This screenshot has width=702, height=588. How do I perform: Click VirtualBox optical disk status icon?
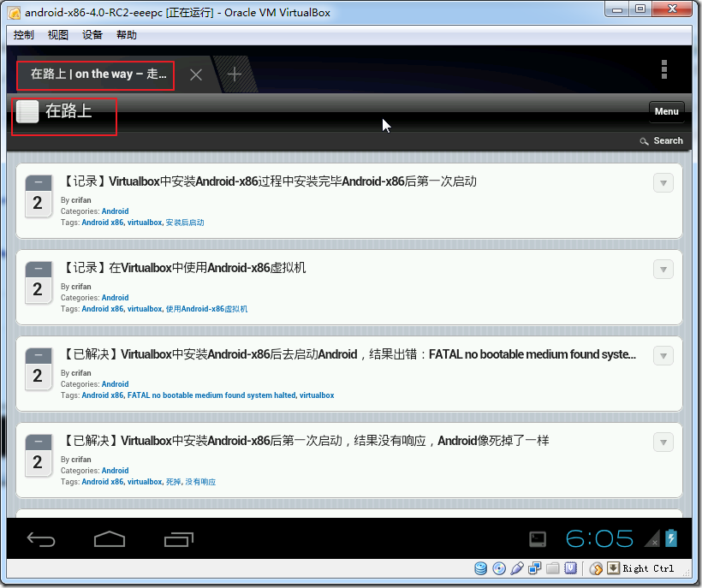coord(499,568)
